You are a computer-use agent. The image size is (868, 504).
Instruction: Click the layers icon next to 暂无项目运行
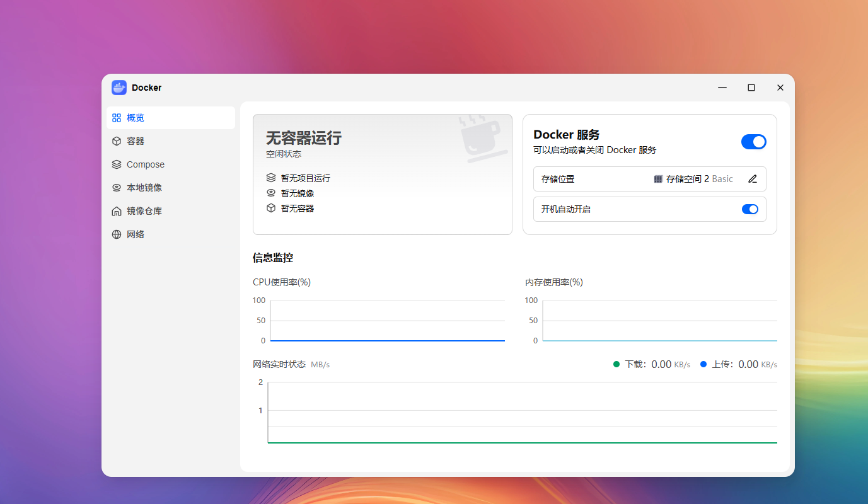coord(271,178)
